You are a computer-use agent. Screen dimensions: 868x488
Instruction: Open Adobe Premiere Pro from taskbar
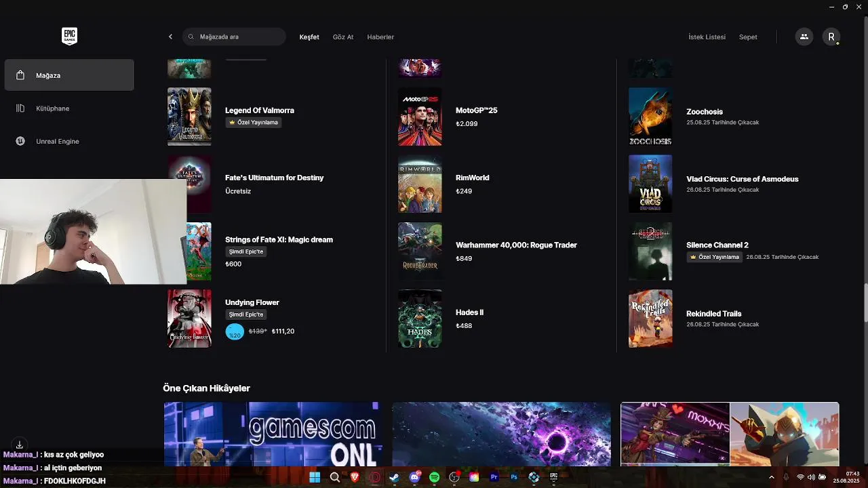[x=494, y=477]
